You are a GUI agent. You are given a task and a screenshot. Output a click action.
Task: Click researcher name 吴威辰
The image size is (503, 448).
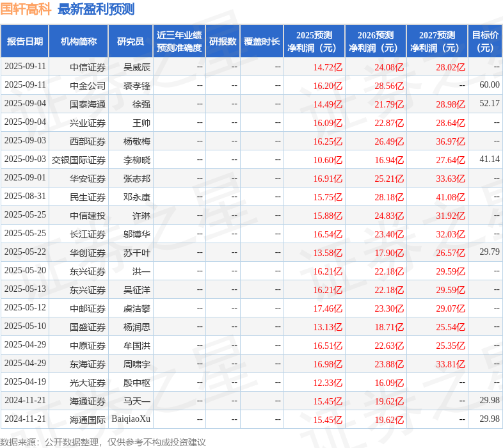[x=137, y=67]
